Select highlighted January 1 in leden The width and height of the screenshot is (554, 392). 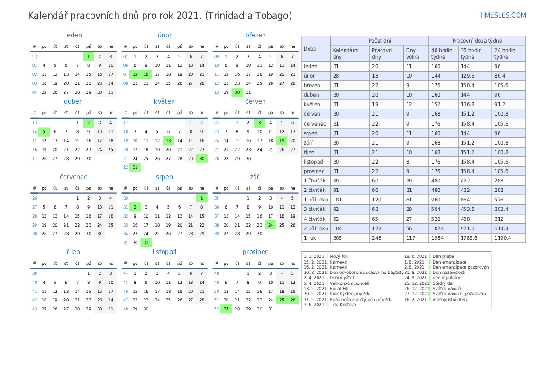click(x=88, y=57)
